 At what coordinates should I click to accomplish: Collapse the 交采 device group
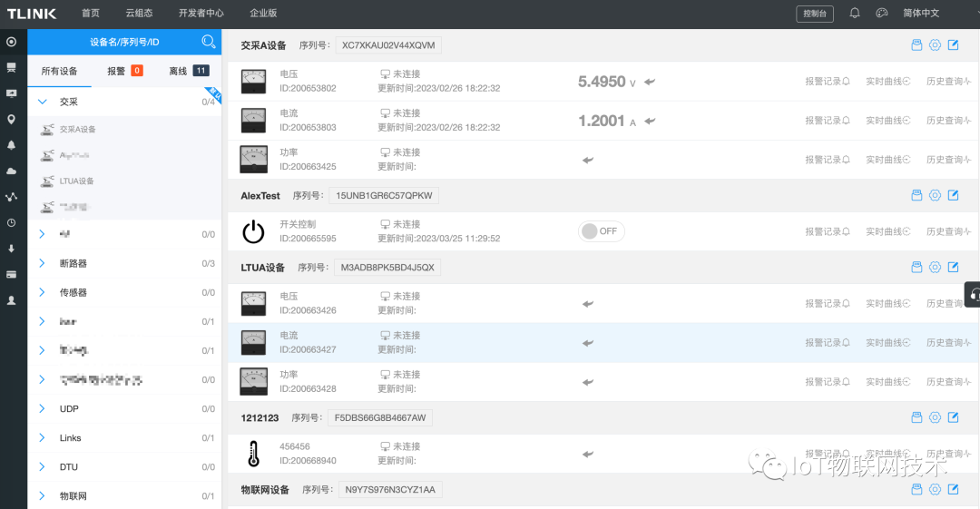pyautogui.click(x=42, y=102)
